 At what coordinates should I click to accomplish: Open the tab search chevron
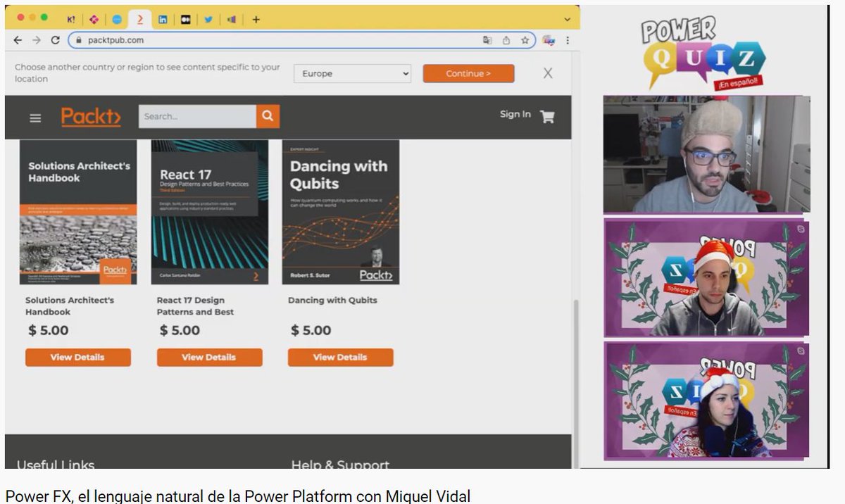[x=568, y=20]
